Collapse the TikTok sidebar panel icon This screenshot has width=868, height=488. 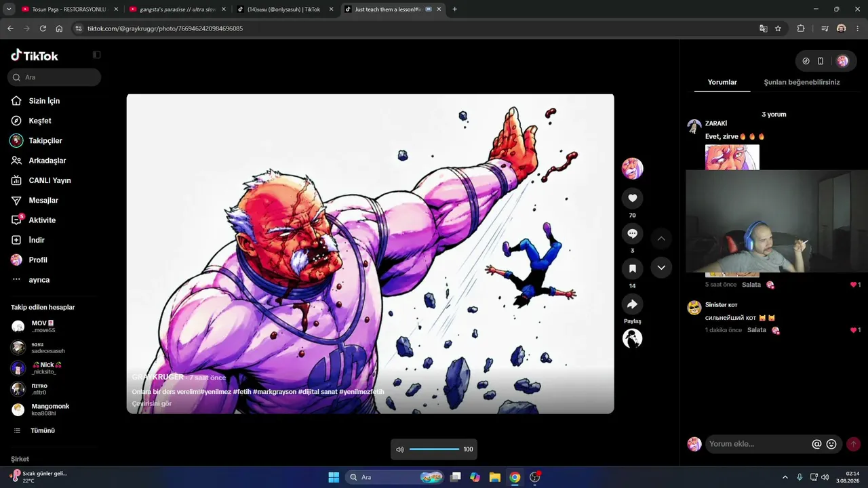coord(96,55)
